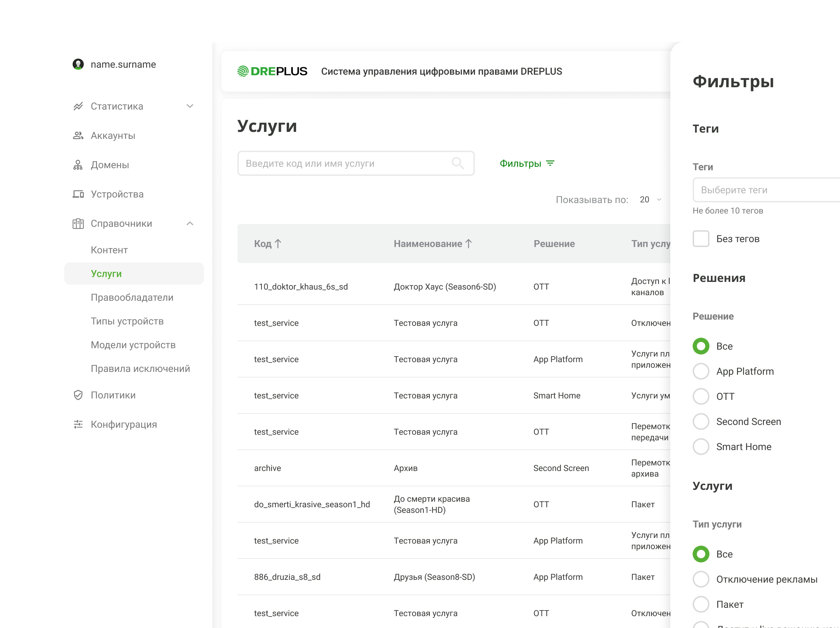Click the user avatar icon next to name.surname

coord(78,64)
